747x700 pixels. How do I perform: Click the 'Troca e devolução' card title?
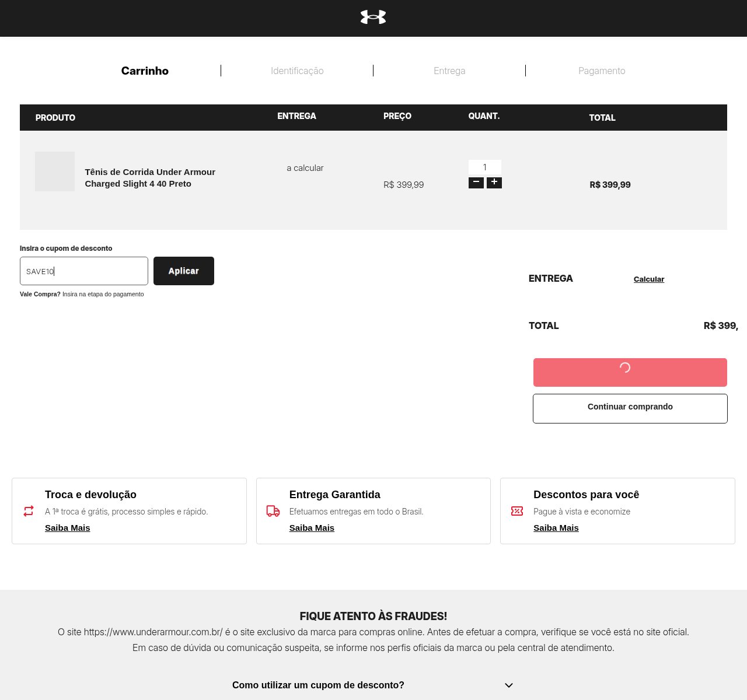90,495
